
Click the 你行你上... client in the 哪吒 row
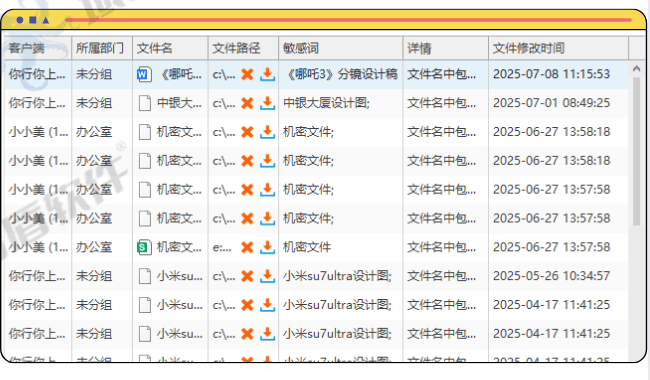click(37, 75)
